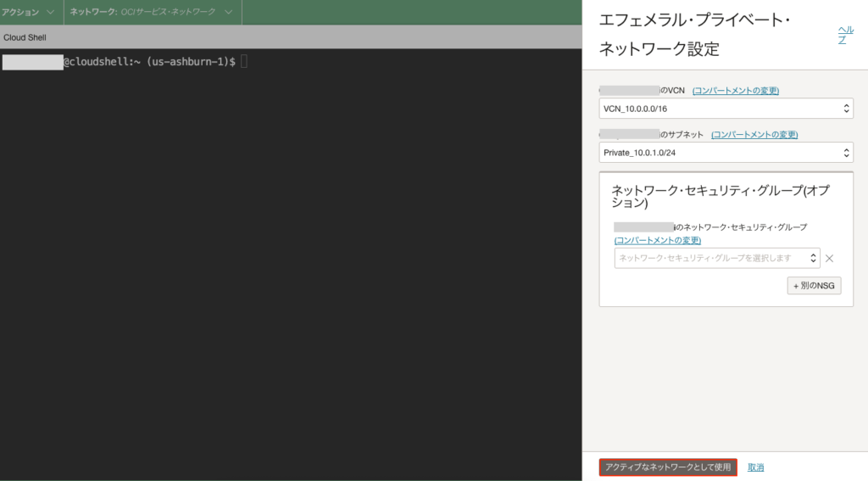The height and width of the screenshot is (481, 868).
Task: Expand the Private_10.0.1.0/24 subnet dropdown
Action: [725, 153]
